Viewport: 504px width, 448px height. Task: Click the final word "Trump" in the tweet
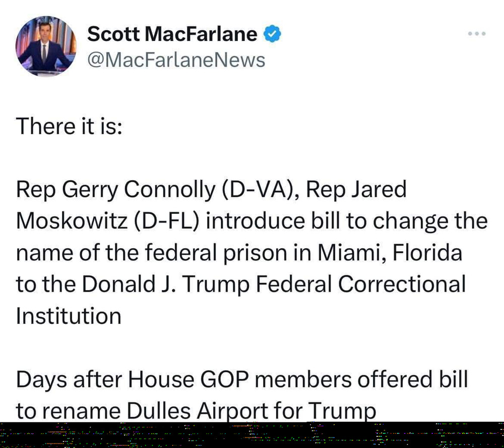coord(342,411)
